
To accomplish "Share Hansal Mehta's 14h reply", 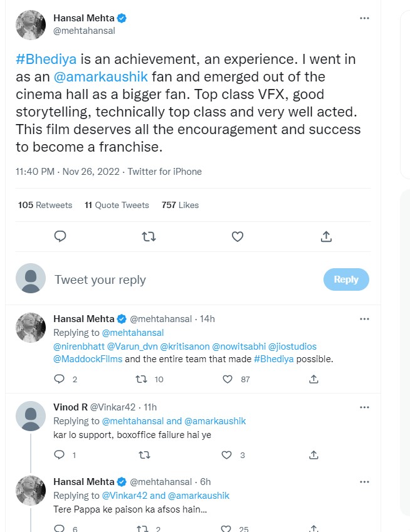I will coord(314,379).
